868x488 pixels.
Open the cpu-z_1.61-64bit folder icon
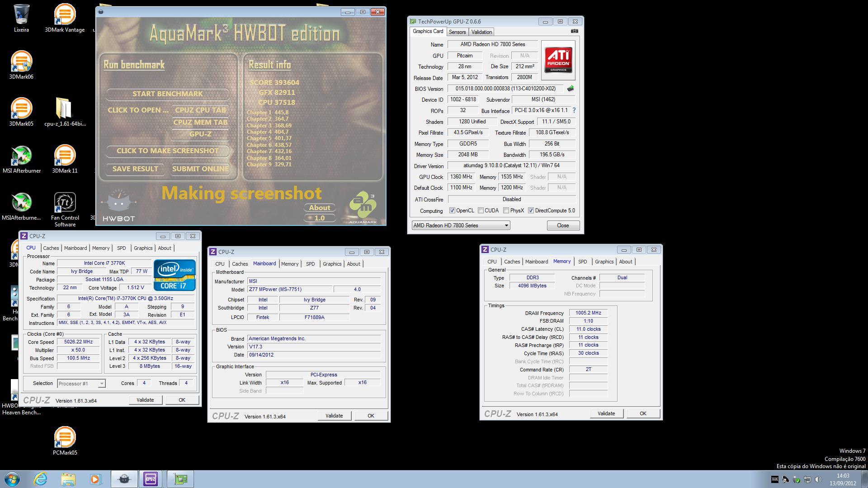click(x=65, y=112)
